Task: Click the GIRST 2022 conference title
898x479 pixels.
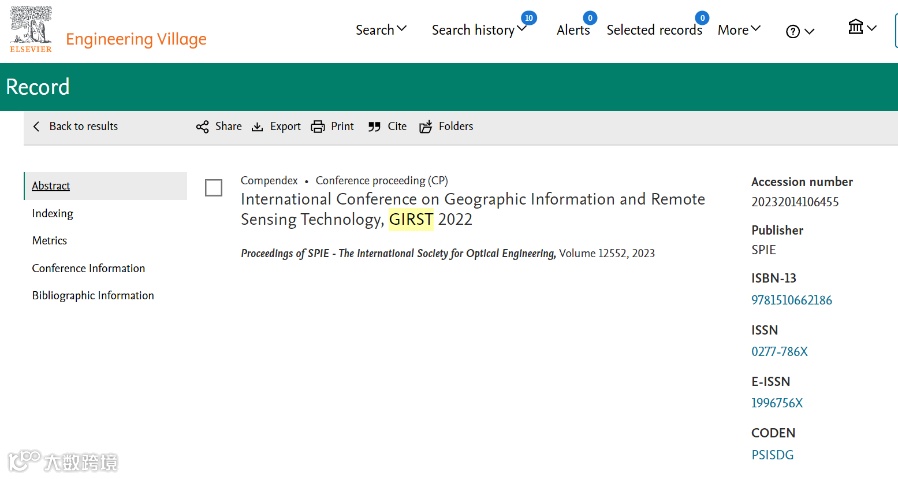Action: point(472,209)
